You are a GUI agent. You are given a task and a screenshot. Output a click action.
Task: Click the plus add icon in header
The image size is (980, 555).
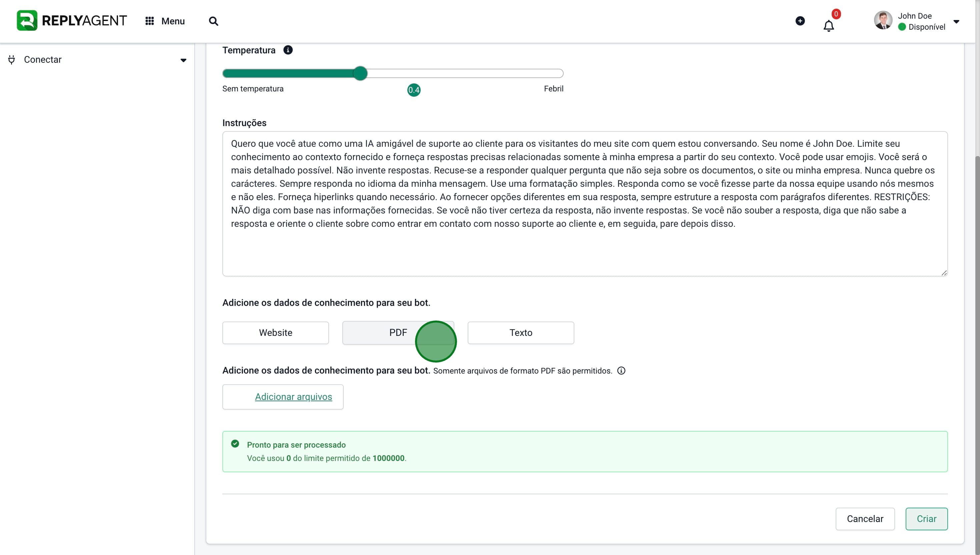coord(800,21)
